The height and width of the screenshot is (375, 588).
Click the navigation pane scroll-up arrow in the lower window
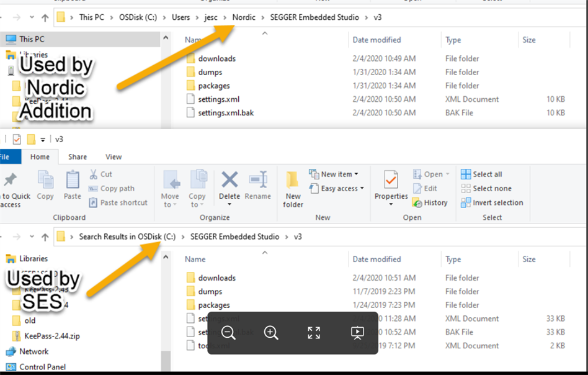166,257
